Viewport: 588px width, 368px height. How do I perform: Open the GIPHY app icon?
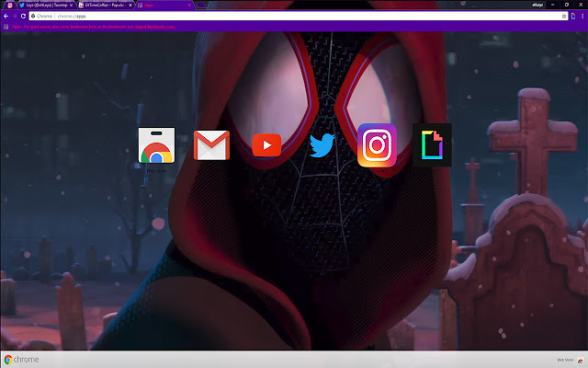[x=432, y=145]
